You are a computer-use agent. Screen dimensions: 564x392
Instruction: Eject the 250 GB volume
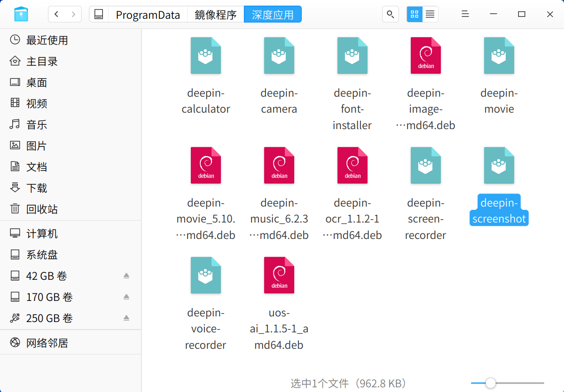pyautogui.click(x=126, y=318)
